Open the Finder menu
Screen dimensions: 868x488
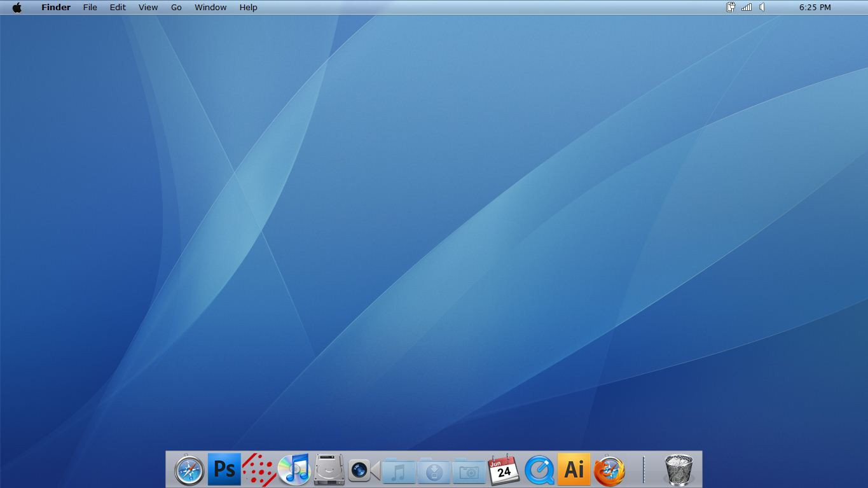click(56, 8)
